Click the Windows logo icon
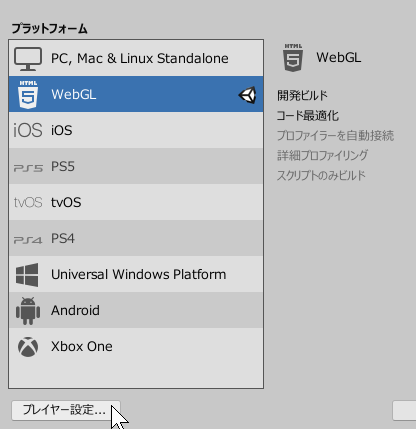The image size is (416, 429). click(x=27, y=275)
